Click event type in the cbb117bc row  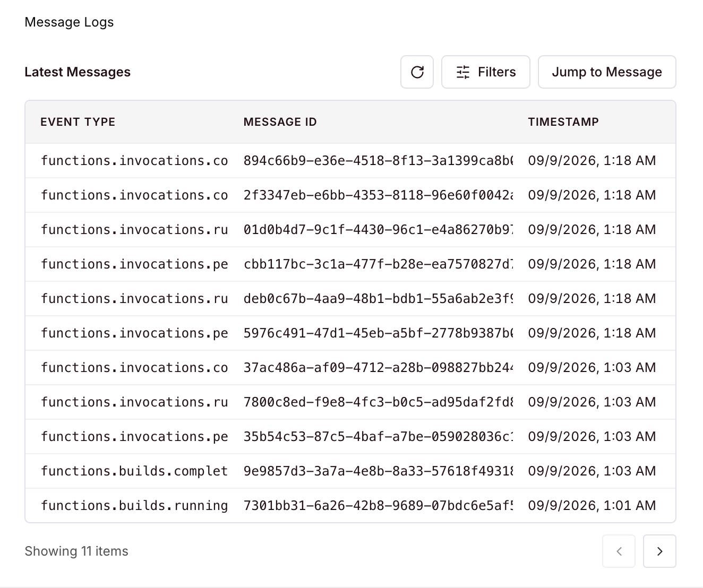point(134,264)
